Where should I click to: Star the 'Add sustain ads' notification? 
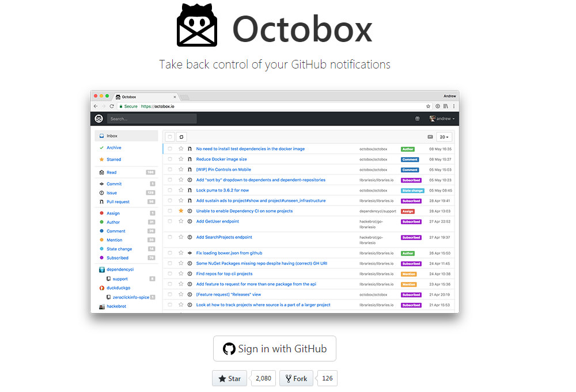[181, 200]
